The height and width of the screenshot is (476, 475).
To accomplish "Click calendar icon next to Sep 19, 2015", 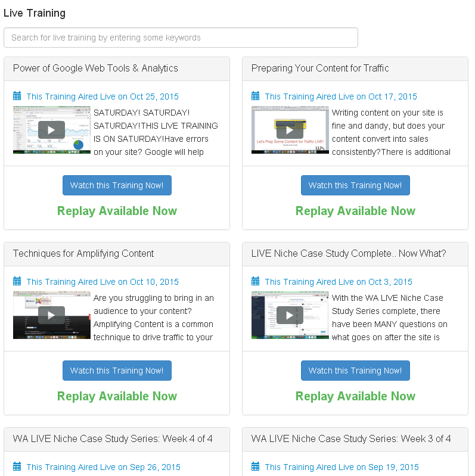I will (256, 466).
